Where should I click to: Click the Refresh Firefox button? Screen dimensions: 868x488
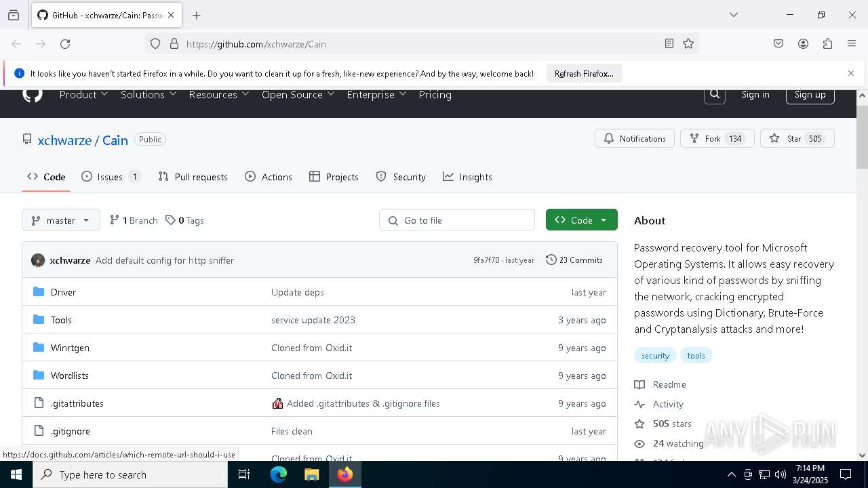tap(584, 74)
